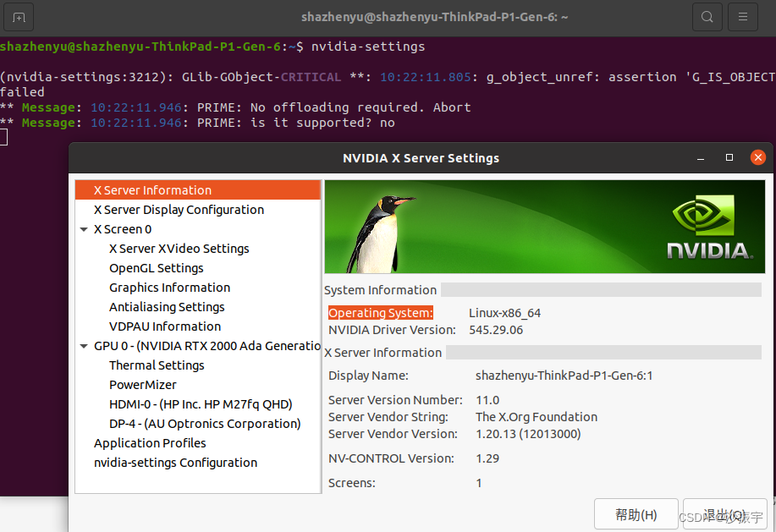Image resolution: width=776 pixels, height=532 pixels.
Task: Minimize the NVIDIA X Server Settings window
Action: click(701, 158)
